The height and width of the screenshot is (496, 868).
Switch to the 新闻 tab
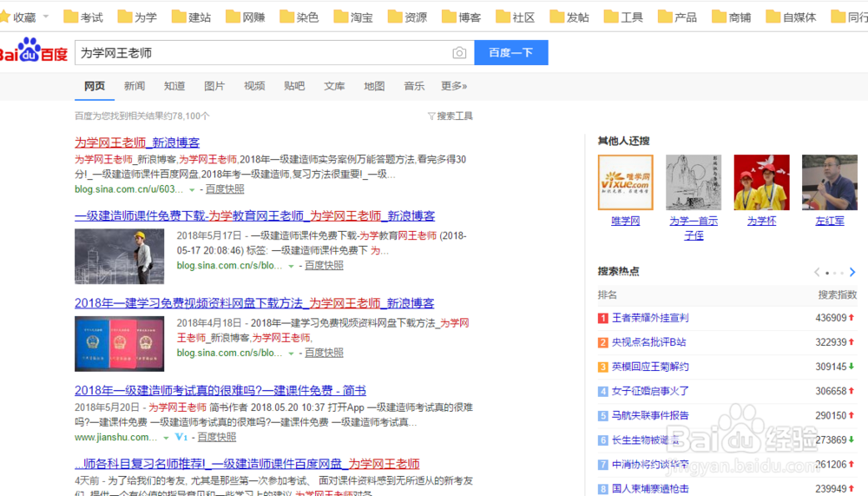click(x=135, y=86)
